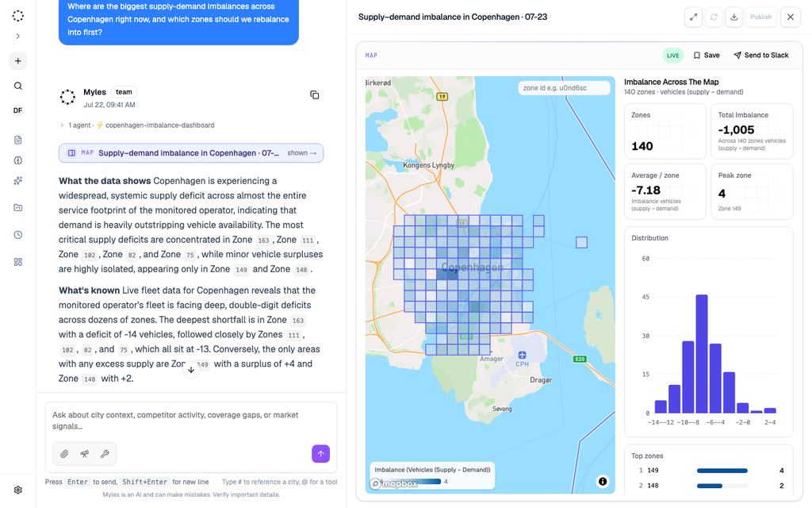Click the message input field
The width and height of the screenshot is (812, 508).
coord(191,421)
